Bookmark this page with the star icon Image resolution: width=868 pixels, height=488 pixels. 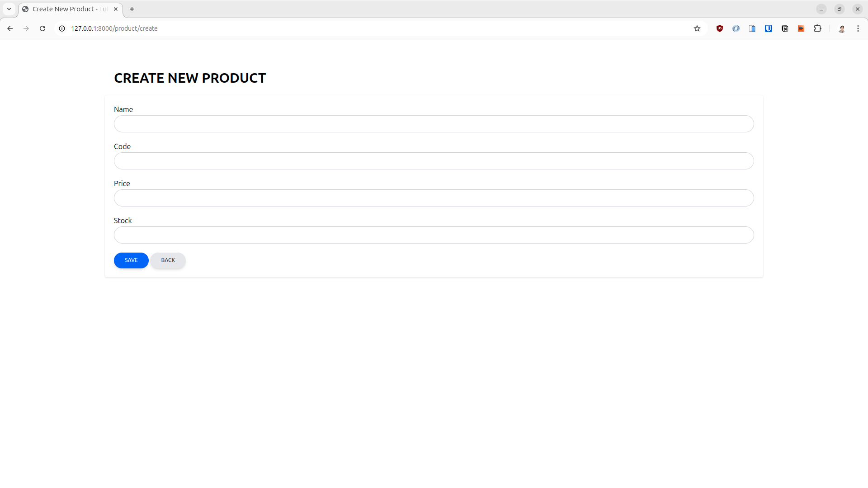(697, 28)
